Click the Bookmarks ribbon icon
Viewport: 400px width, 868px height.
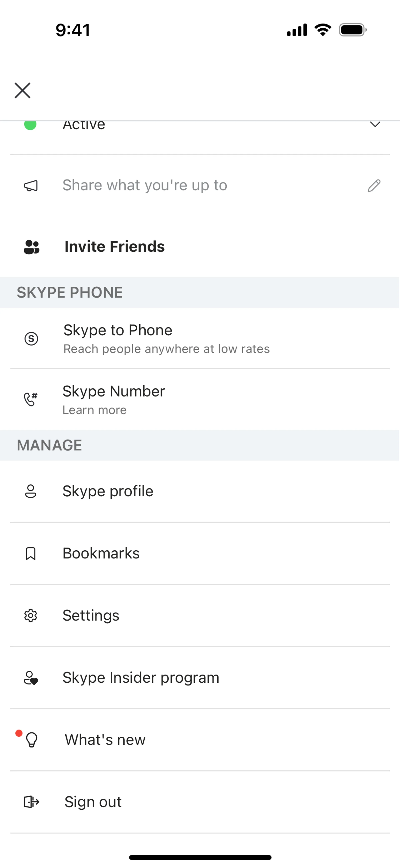(31, 554)
